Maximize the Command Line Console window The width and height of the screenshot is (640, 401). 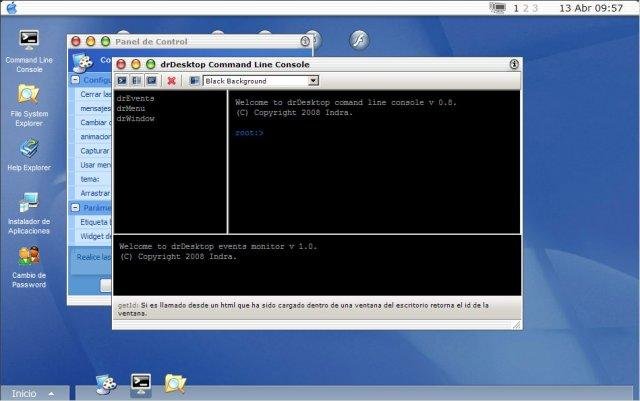coord(151,64)
